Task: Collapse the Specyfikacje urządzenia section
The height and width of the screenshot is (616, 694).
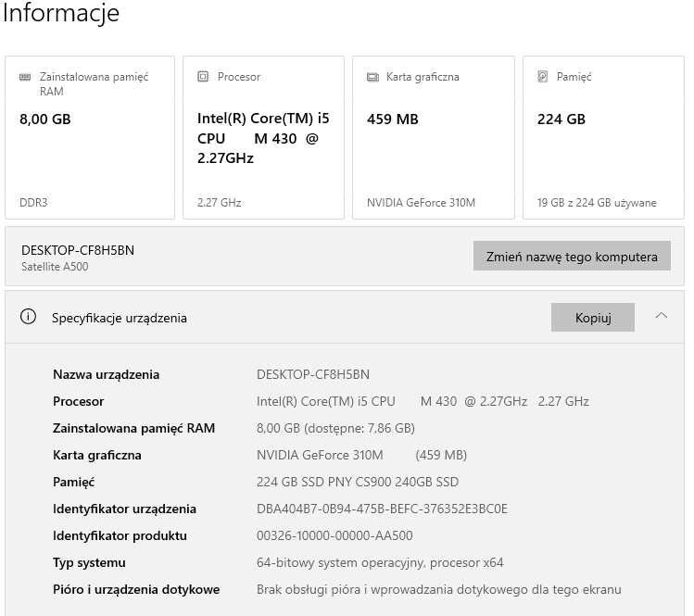Action: click(x=661, y=316)
